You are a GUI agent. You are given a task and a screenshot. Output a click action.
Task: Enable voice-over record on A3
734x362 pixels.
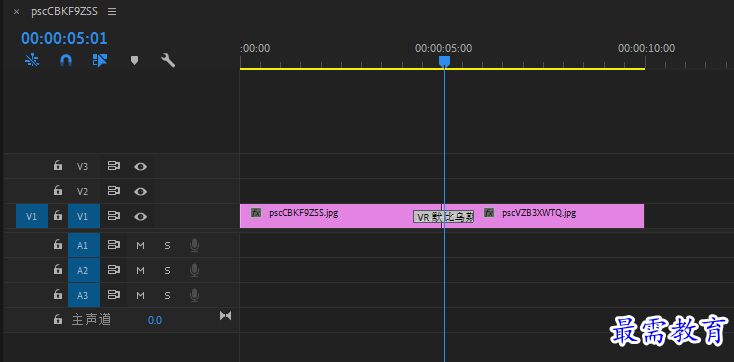coord(195,295)
